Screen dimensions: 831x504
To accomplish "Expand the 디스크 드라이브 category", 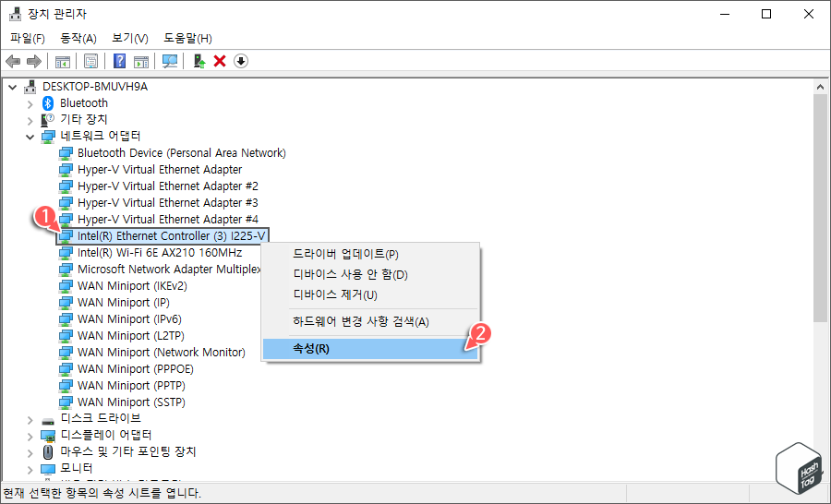I will coord(30,420).
